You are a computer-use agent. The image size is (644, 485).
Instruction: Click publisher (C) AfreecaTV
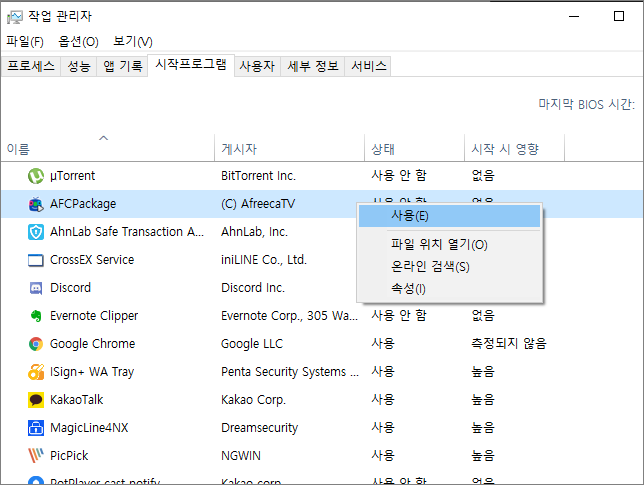coord(258,204)
